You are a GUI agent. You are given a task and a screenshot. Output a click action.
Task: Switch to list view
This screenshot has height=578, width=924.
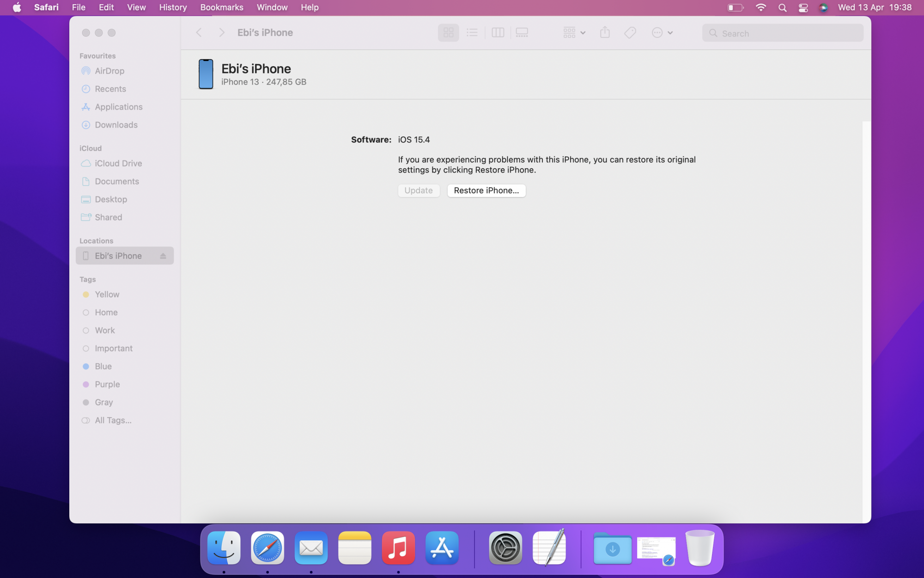click(x=472, y=32)
